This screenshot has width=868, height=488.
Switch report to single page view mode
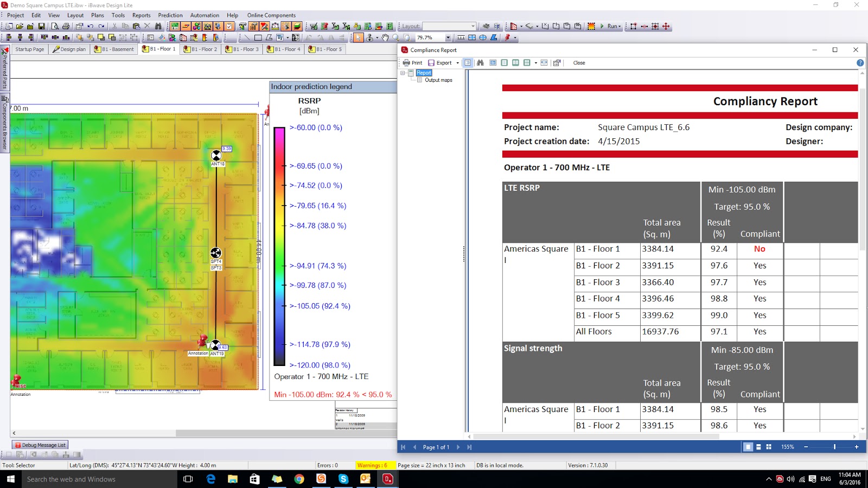coord(748,447)
